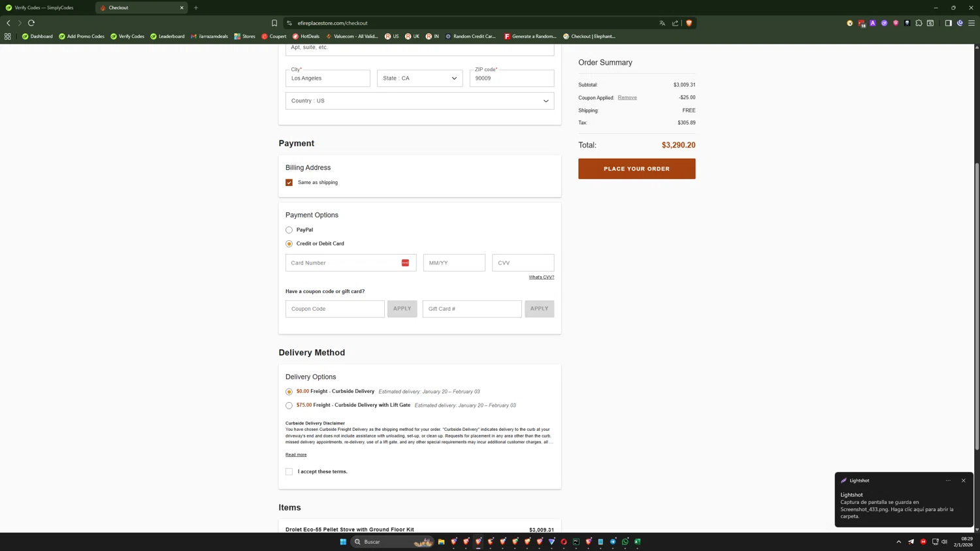Close the Lightshot notification
980x551 pixels.
click(963, 480)
